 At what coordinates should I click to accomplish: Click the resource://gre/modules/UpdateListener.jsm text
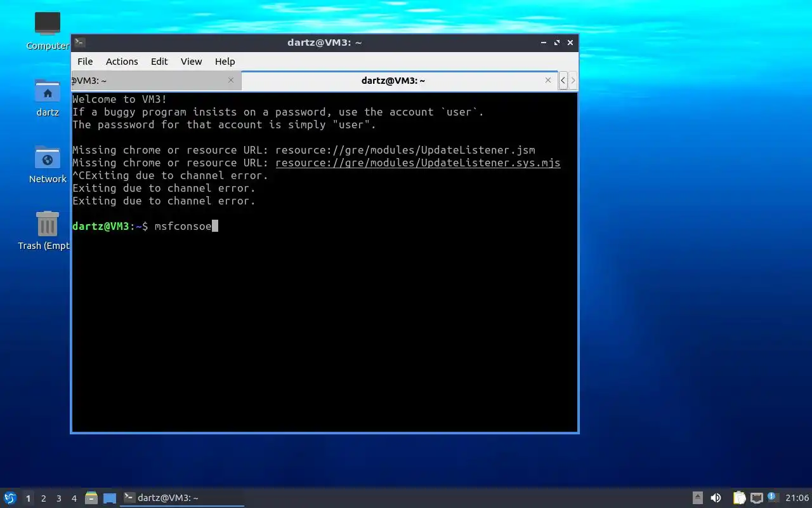point(405,150)
